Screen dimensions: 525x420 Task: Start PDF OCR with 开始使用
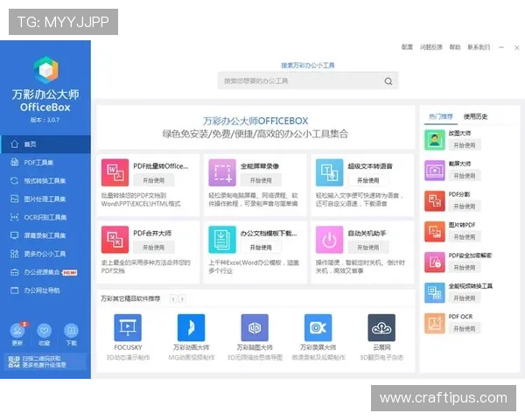tap(465, 329)
